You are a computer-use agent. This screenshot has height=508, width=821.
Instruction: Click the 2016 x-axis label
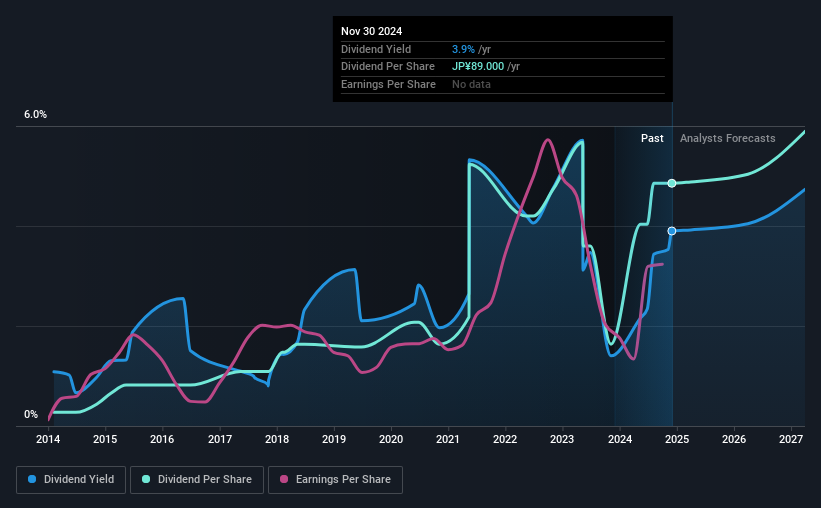click(x=162, y=439)
